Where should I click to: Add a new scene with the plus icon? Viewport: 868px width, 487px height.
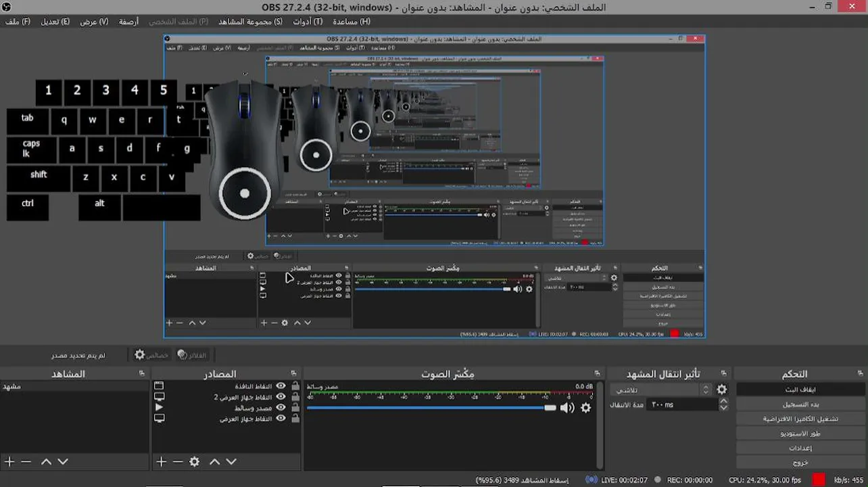coord(9,462)
